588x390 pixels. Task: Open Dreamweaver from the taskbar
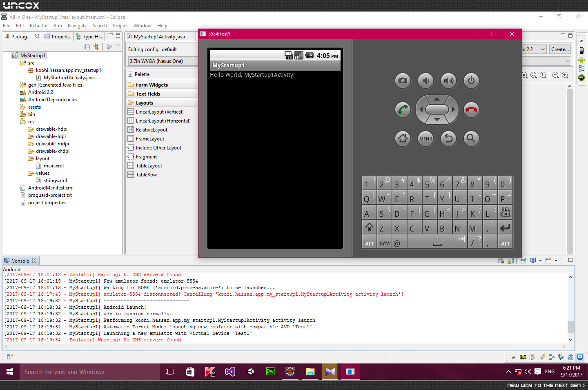coord(270,372)
